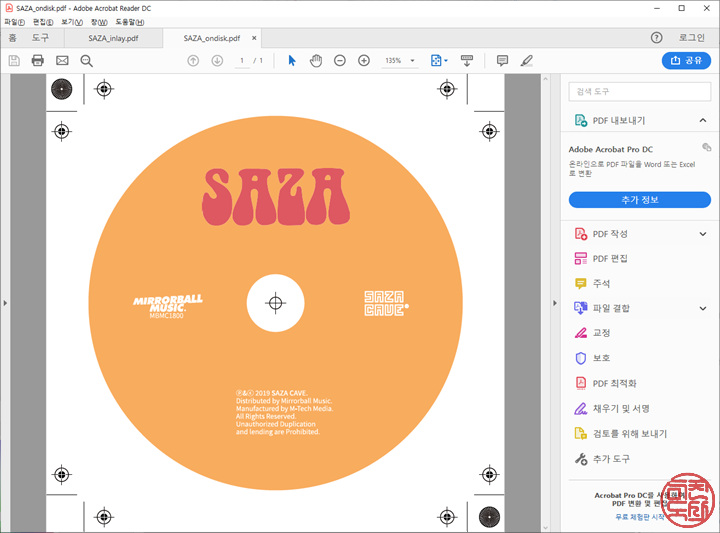Select the Hand pan tool

316,61
